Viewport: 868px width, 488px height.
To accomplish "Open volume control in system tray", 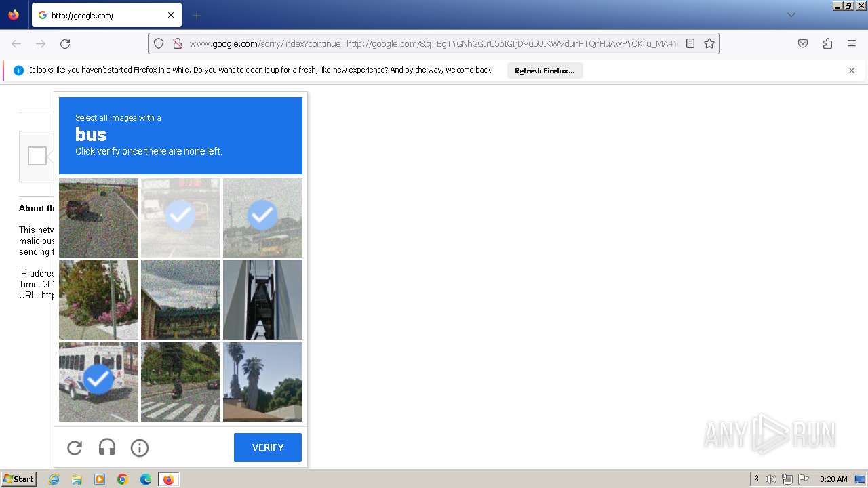I will (x=771, y=479).
